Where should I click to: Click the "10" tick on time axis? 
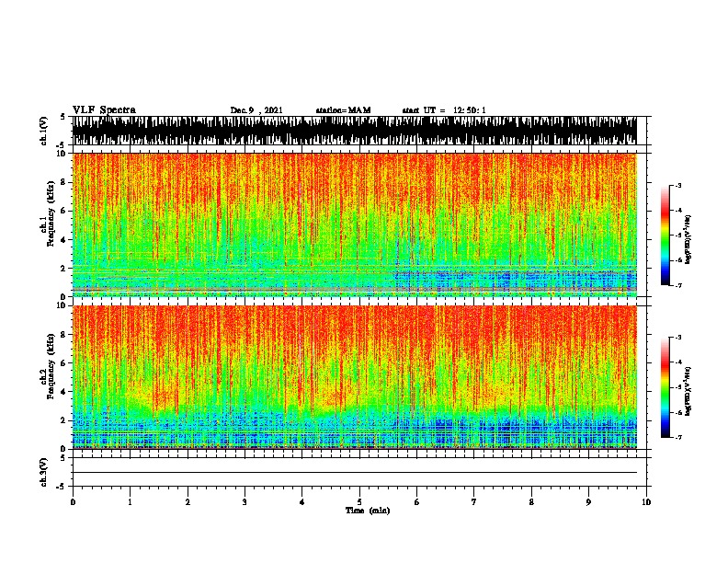(646, 502)
